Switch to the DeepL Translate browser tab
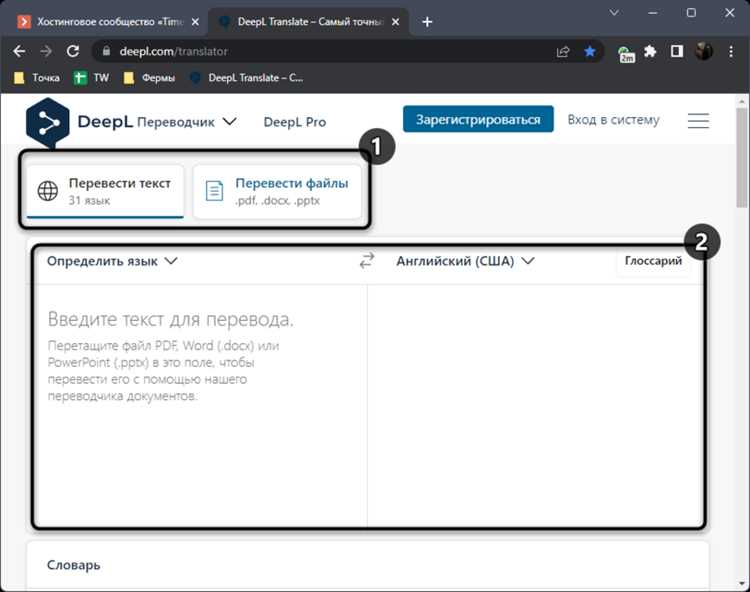This screenshot has width=750, height=592. tap(309, 22)
